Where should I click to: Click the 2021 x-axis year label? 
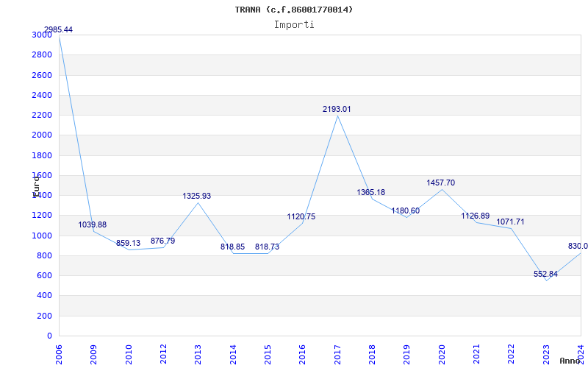point(476,354)
